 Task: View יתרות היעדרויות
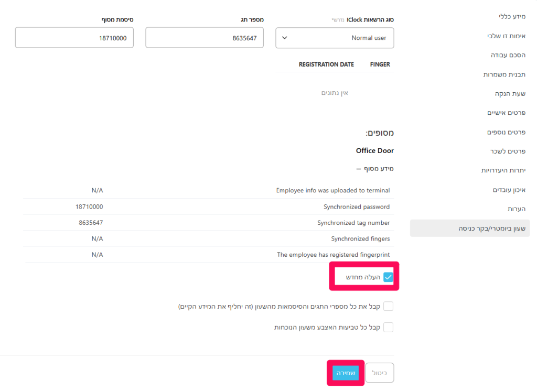[503, 170]
